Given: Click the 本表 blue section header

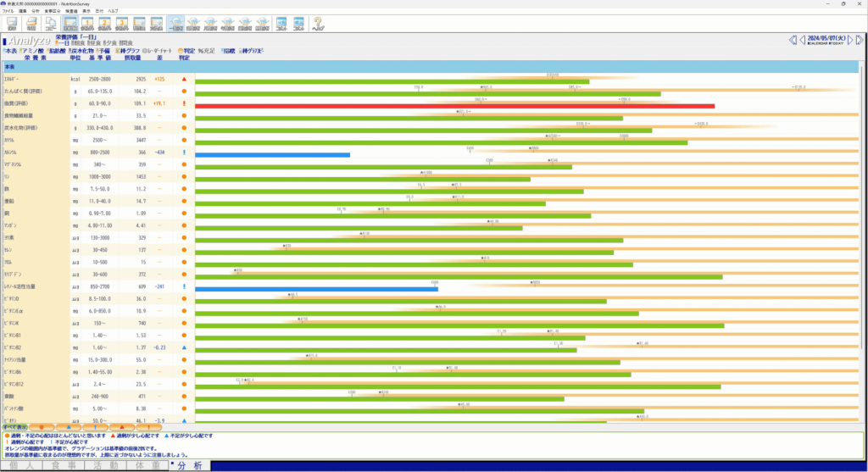Looking at the screenshot, I should 430,67.
